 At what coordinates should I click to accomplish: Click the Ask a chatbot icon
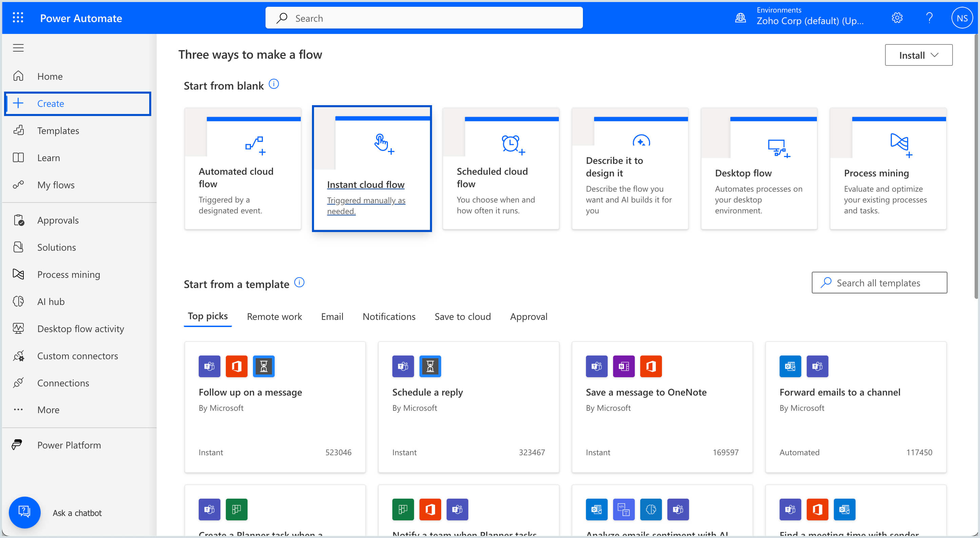tap(25, 512)
